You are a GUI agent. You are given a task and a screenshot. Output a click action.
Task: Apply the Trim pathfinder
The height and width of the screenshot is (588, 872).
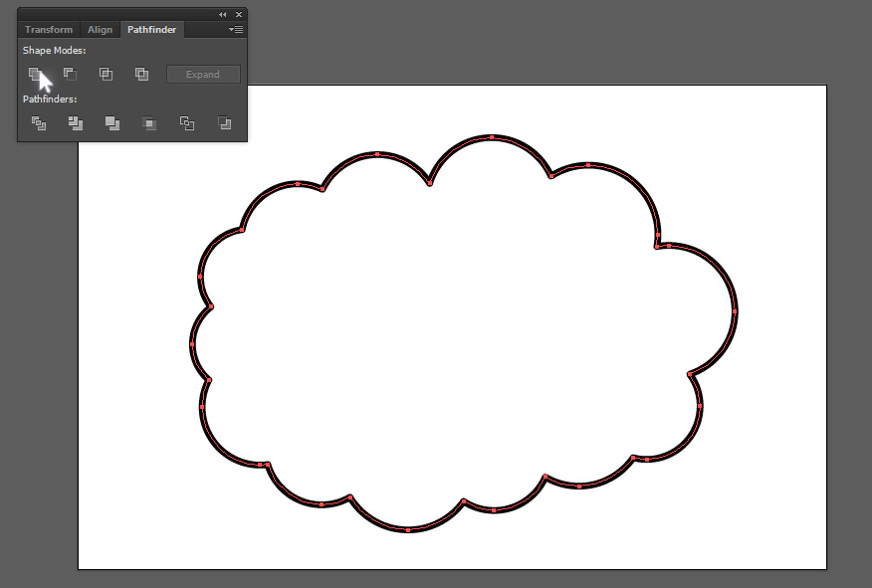click(75, 122)
